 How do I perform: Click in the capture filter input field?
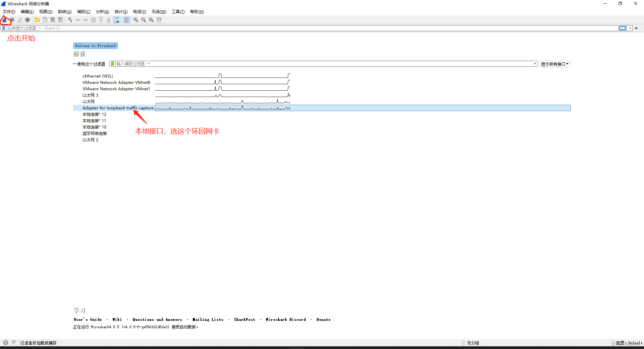[324, 64]
